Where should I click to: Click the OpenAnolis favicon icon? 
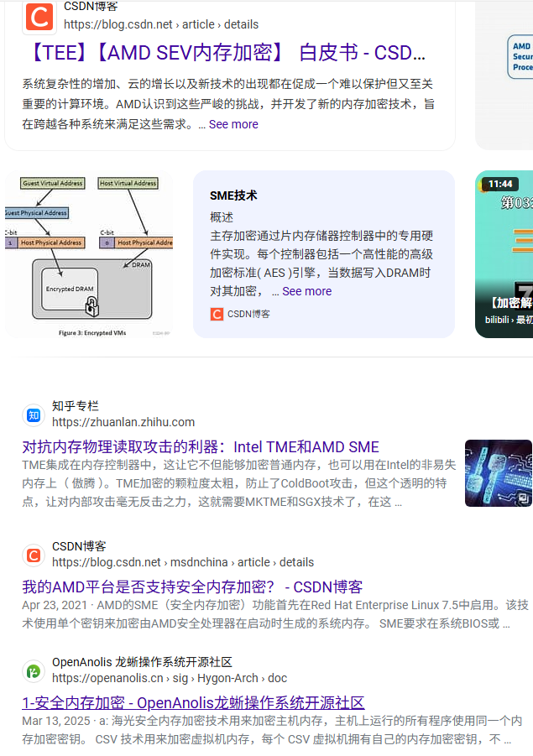(34, 671)
